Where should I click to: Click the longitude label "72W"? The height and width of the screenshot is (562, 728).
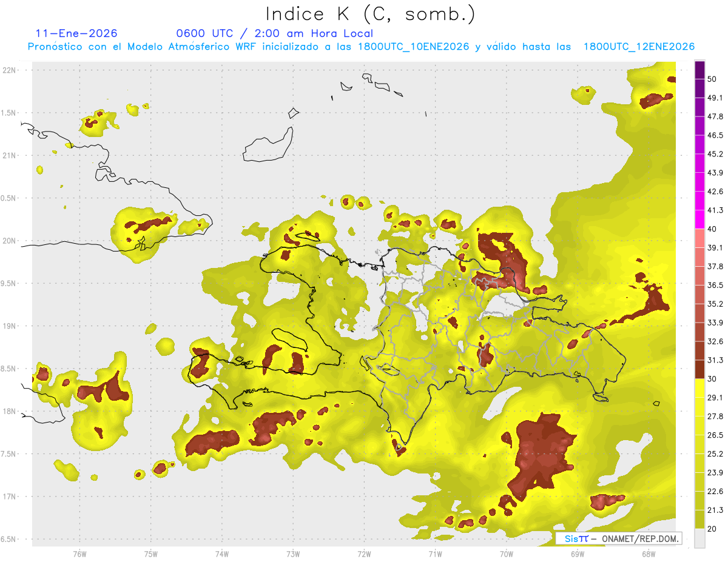pyautogui.click(x=364, y=554)
